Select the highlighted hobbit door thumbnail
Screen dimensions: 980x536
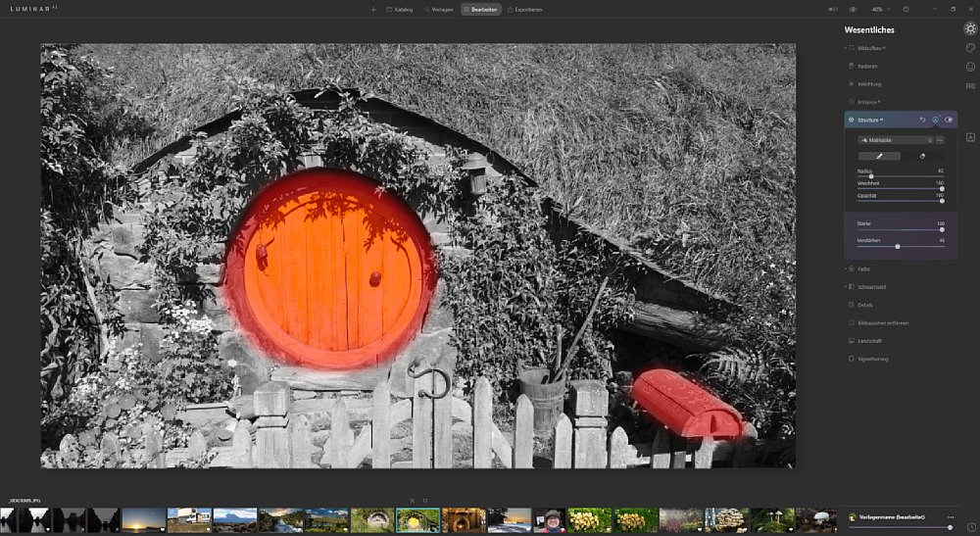click(418, 519)
